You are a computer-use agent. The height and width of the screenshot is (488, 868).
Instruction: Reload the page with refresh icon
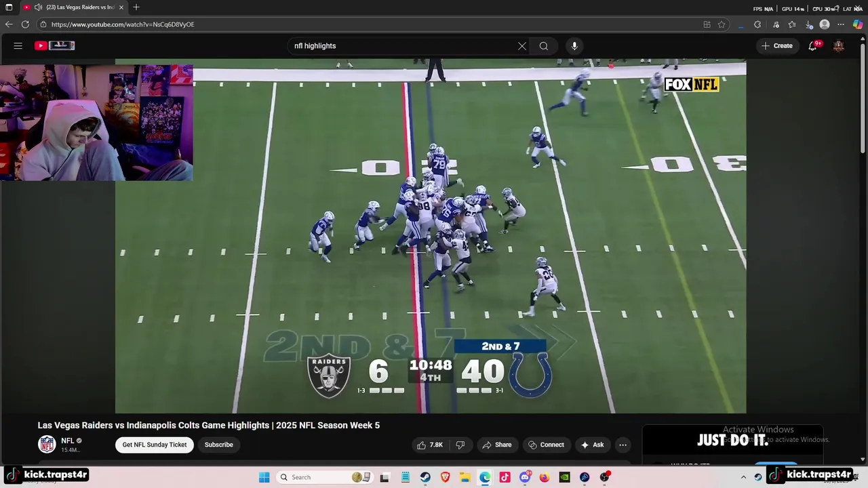(25, 24)
